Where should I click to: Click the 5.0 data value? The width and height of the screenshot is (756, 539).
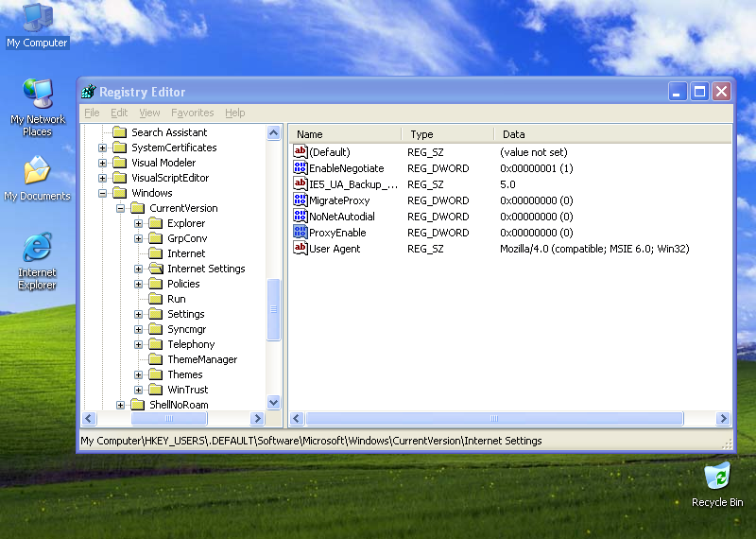point(507,184)
